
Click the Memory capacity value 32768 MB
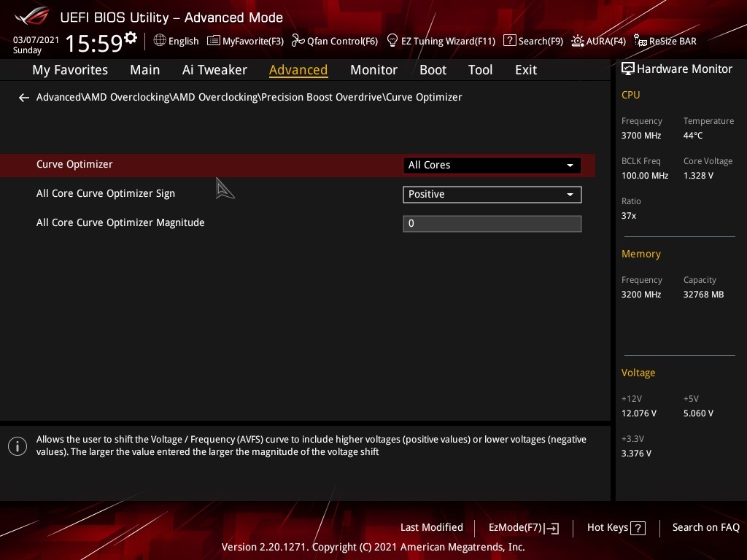(704, 295)
